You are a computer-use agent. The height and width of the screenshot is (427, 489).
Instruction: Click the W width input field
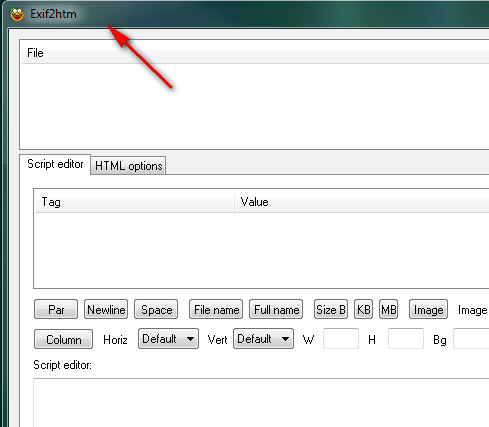(x=341, y=339)
